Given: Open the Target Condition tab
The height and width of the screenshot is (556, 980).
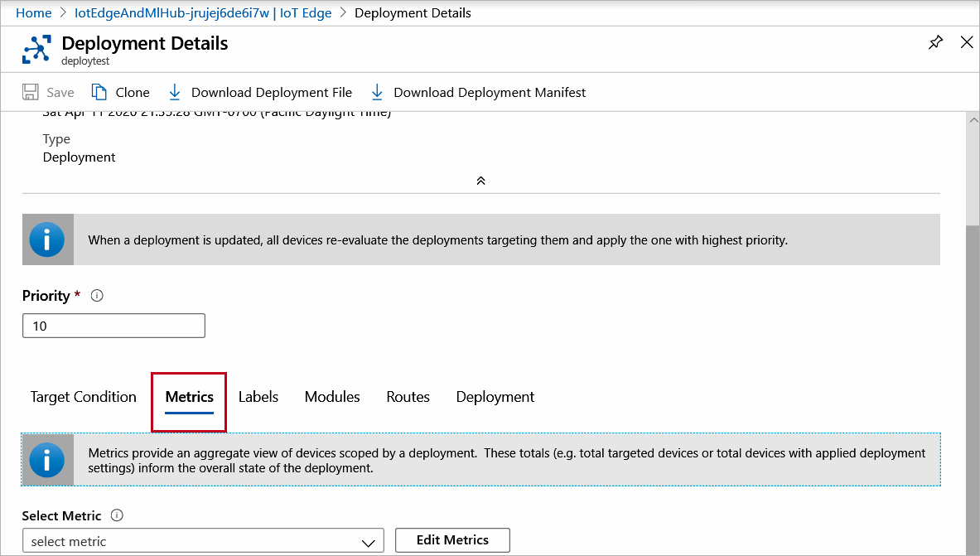Looking at the screenshot, I should pyautogui.click(x=83, y=397).
